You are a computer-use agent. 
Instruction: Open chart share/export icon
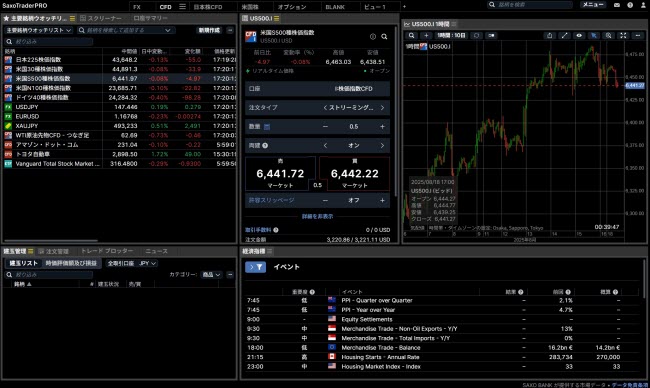tap(550, 36)
